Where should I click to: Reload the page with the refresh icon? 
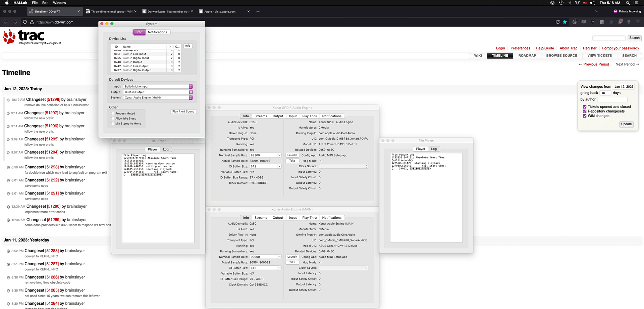557,22
